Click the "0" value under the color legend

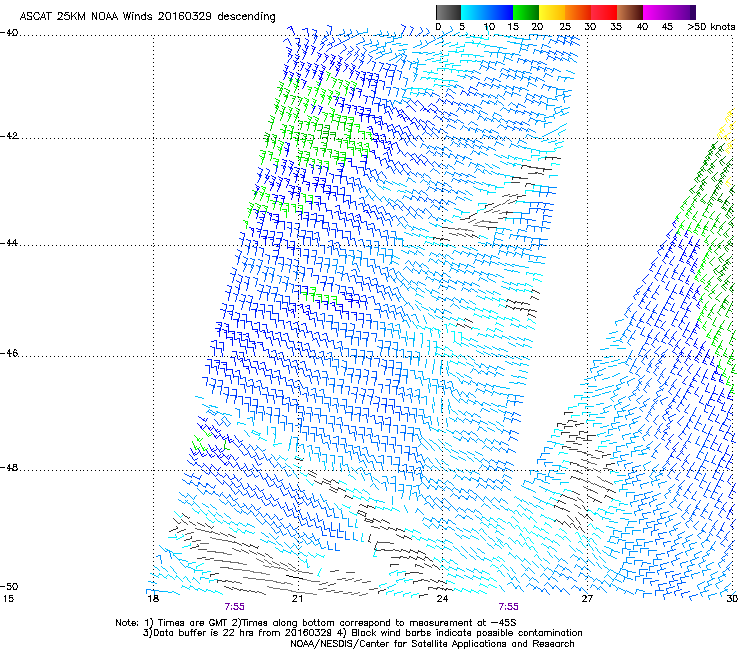tap(438, 27)
